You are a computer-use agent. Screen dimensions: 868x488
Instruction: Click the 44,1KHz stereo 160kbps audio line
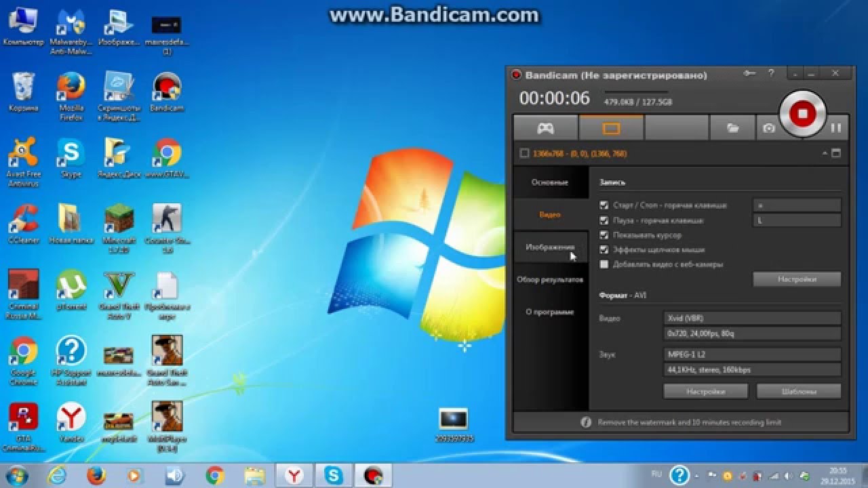[x=753, y=370]
